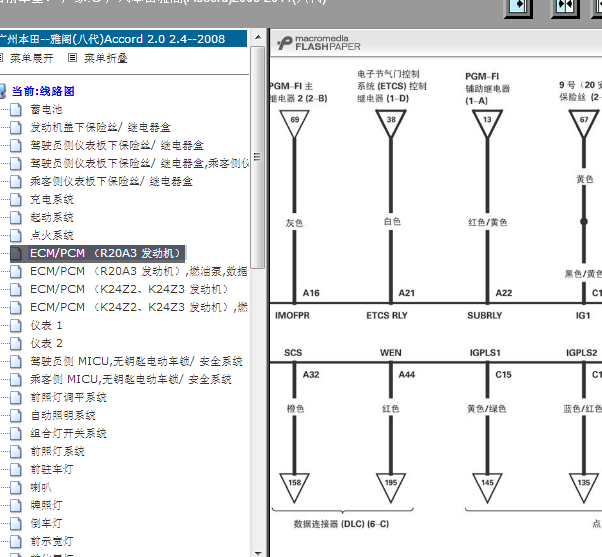The width and height of the screenshot is (602, 557).
Task: Click the 菜单折叠 collapse-menu icon
Action: click(72, 58)
